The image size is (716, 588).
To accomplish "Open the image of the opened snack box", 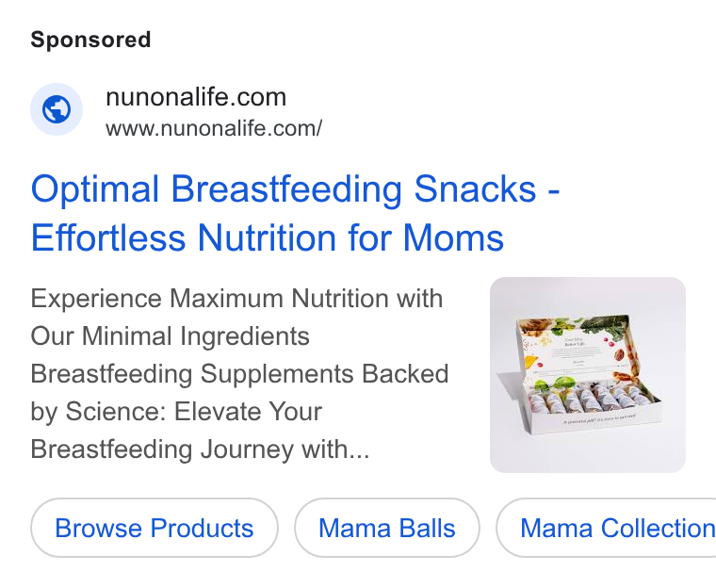I will click(588, 375).
